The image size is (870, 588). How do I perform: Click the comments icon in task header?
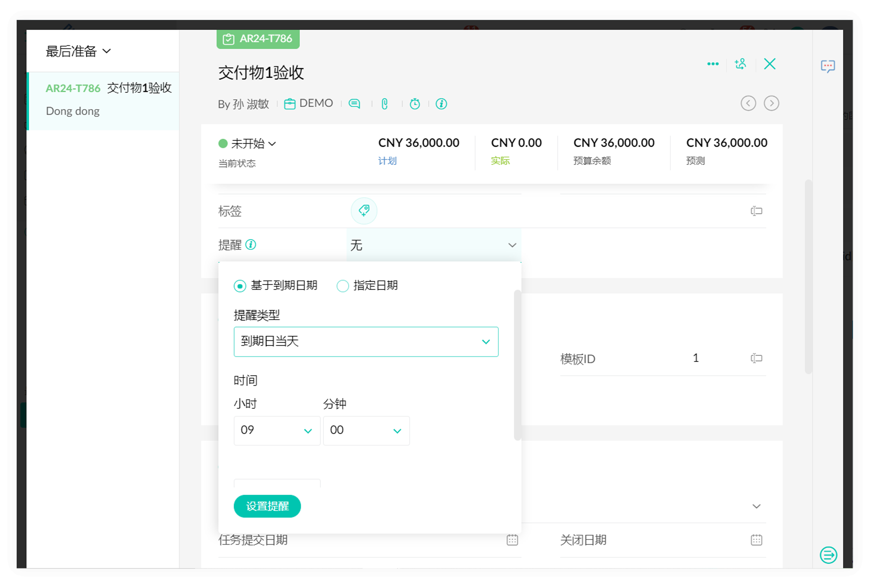pyautogui.click(x=354, y=104)
